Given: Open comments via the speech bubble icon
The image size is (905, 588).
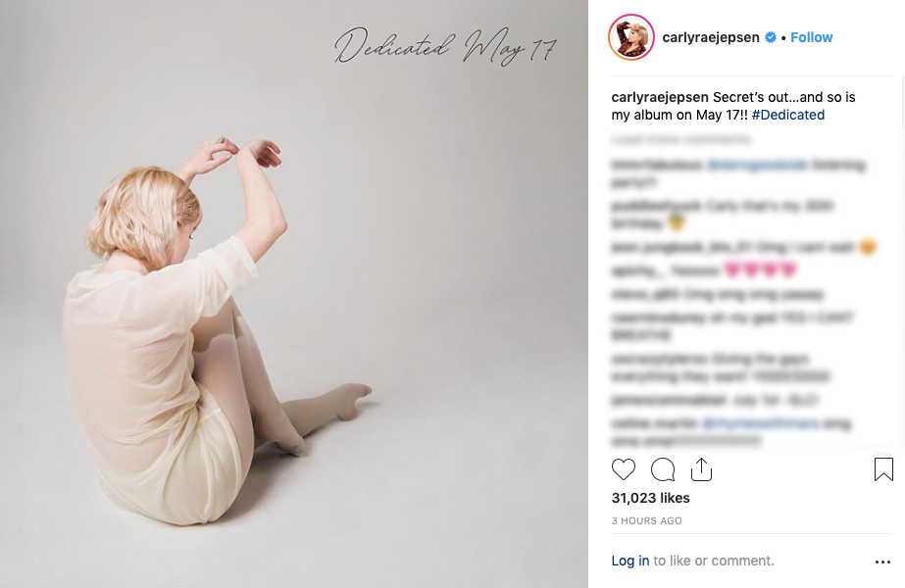Looking at the screenshot, I should coord(663,469).
